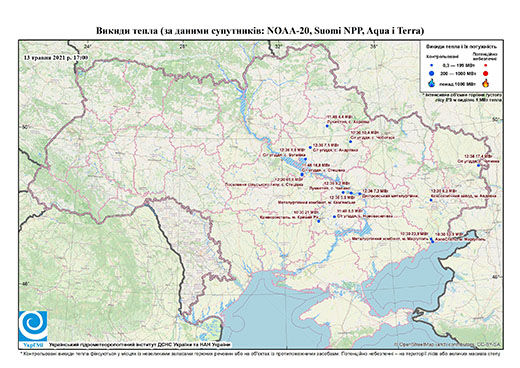The width and height of the screenshot is (520, 368).
Task: Click the 61.6 MW marker on the Dnipro
Action: [x=302, y=174]
